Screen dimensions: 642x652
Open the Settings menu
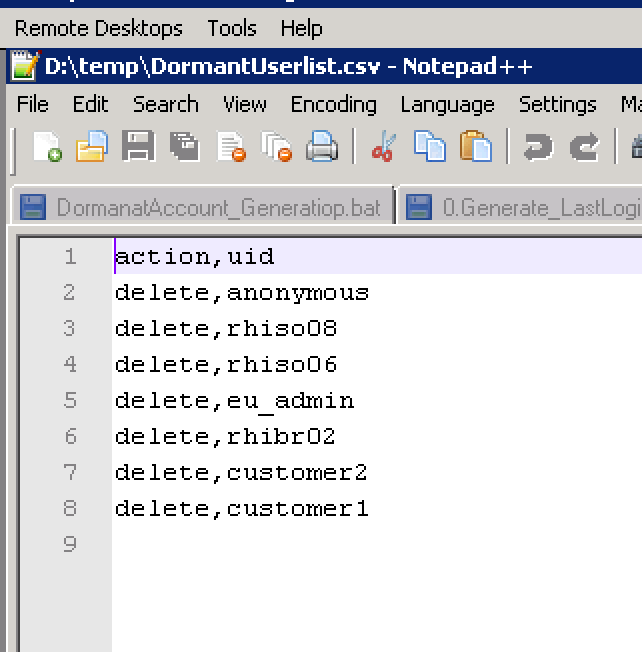(558, 104)
